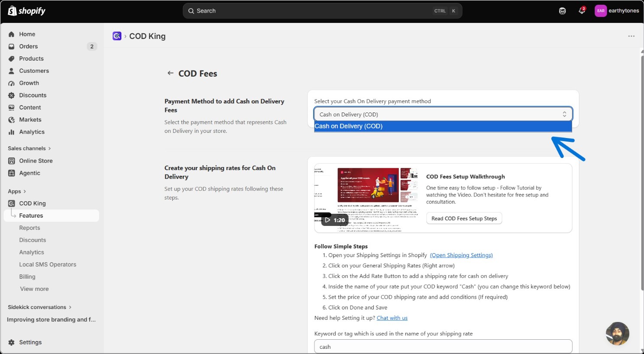
Task: Click the Orders inbox icon
Action: coord(11,46)
